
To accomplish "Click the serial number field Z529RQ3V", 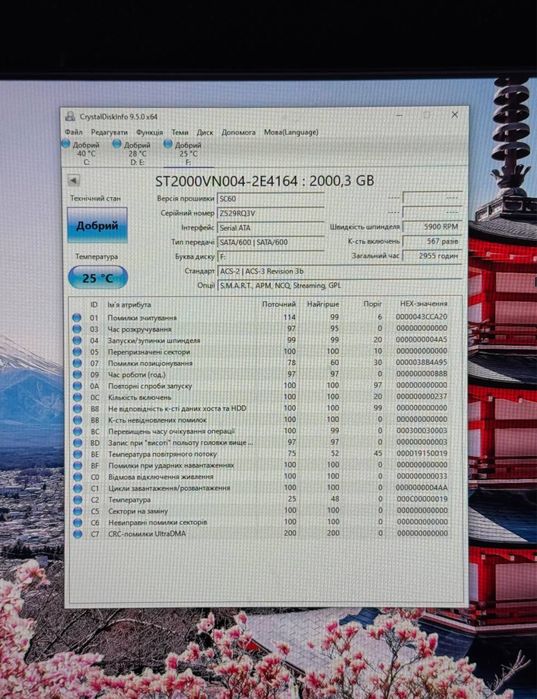I will pyautogui.click(x=271, y=213).
